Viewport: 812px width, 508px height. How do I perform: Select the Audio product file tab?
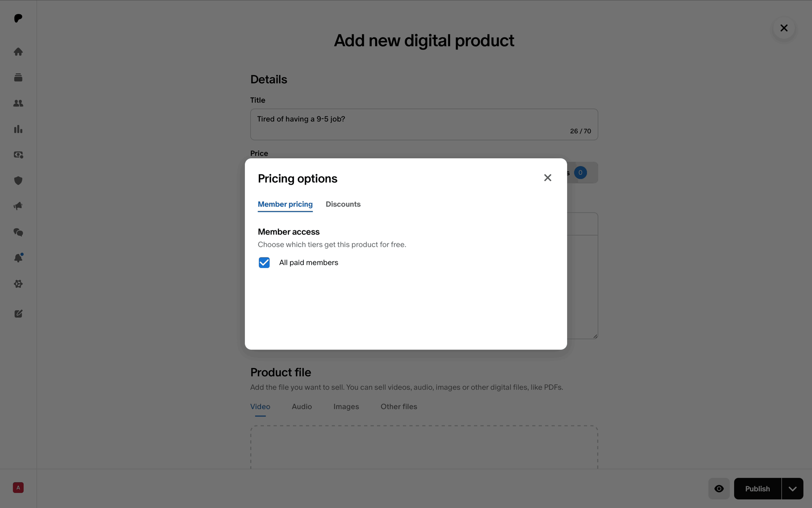(x=302, y=406)
